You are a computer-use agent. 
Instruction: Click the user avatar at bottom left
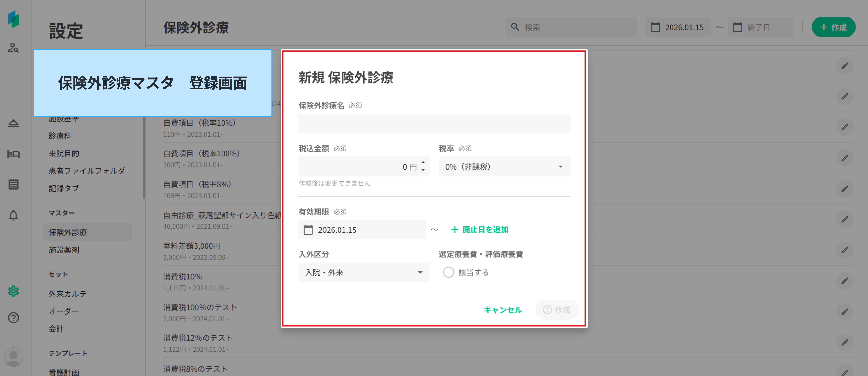14,357
